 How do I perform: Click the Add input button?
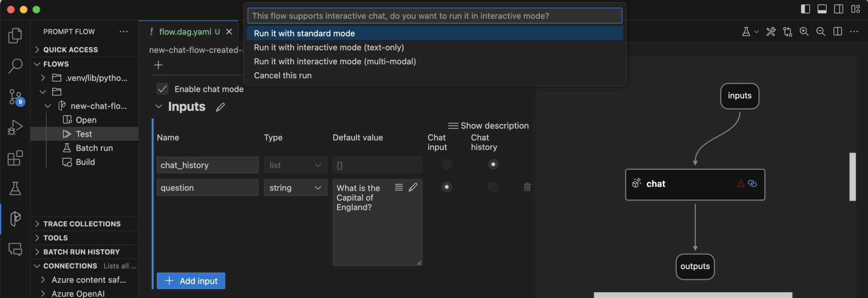coord(191,281)
